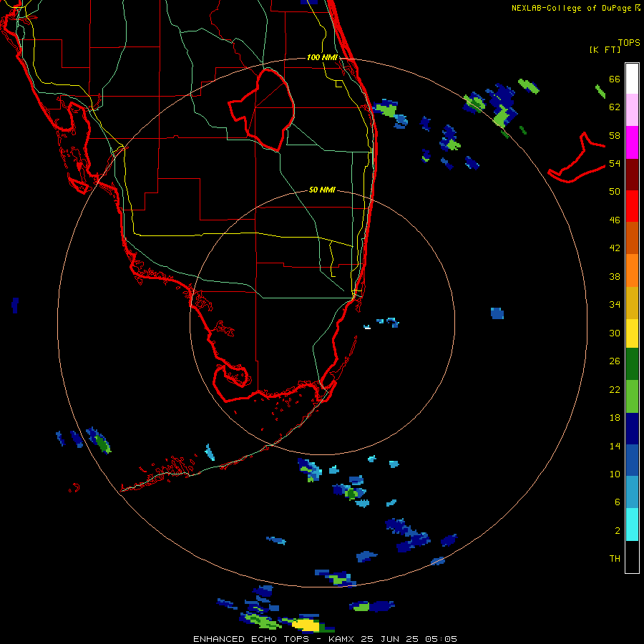Click the legend value 46

pos(615,220)
